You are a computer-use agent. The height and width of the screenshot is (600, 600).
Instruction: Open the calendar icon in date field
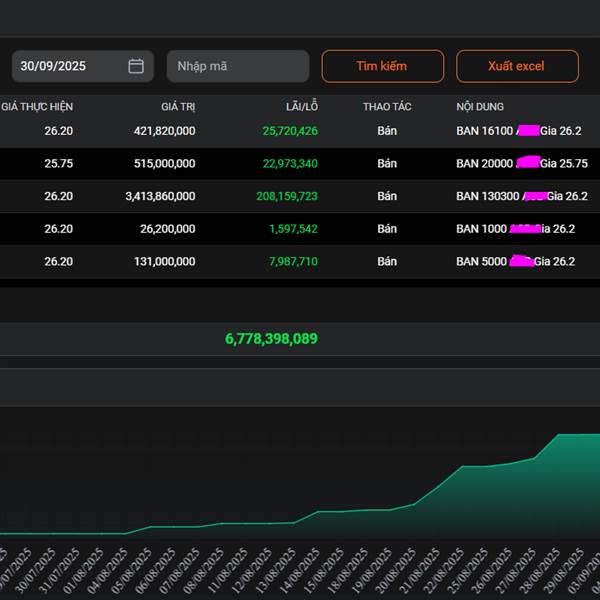[136, 66]
